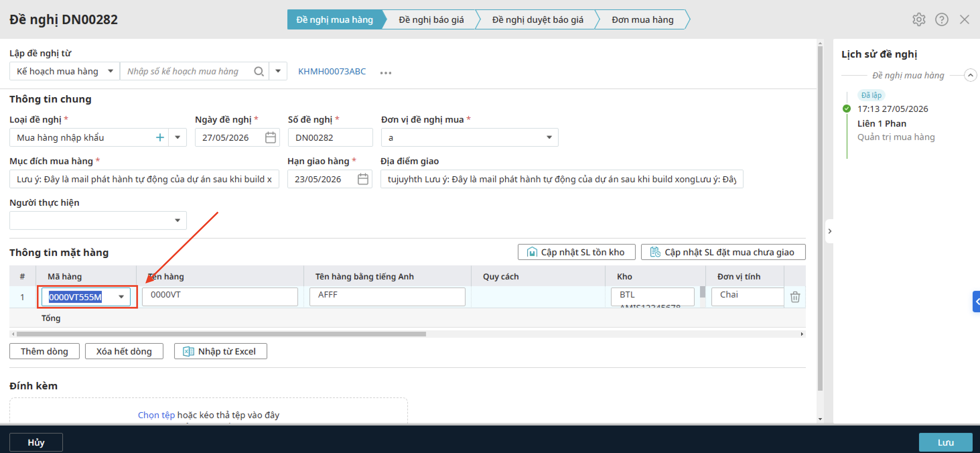Expand Mã hàng dropdown for 0000VT555M
Image resolution: width=980 pixels, height=453 pixels.
pos(121,297)
